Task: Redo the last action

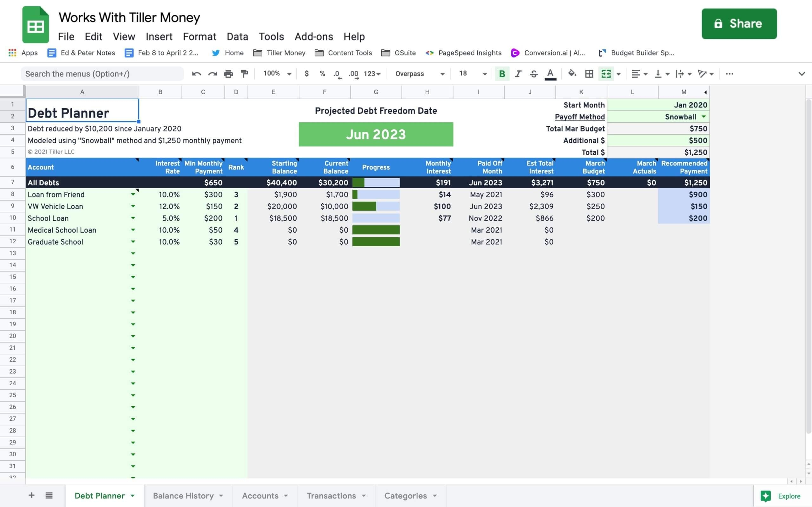Action: coord(212,74)
